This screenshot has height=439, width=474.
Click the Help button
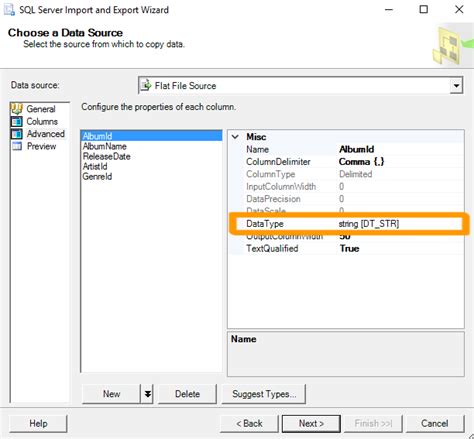pyautogui.click(x=38, y=423)
